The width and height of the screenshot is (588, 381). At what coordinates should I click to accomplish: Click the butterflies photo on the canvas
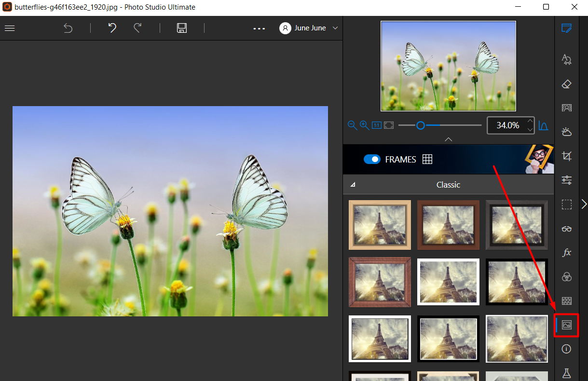[170, 211]
